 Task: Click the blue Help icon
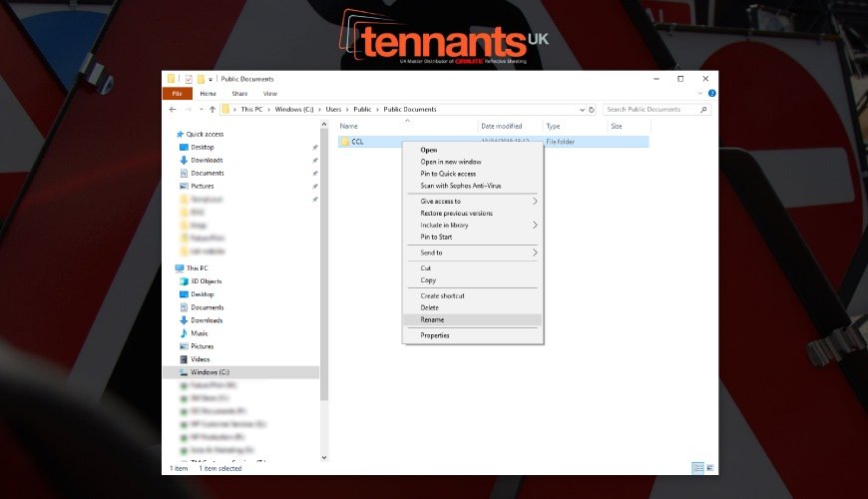[x=712, y=93]
